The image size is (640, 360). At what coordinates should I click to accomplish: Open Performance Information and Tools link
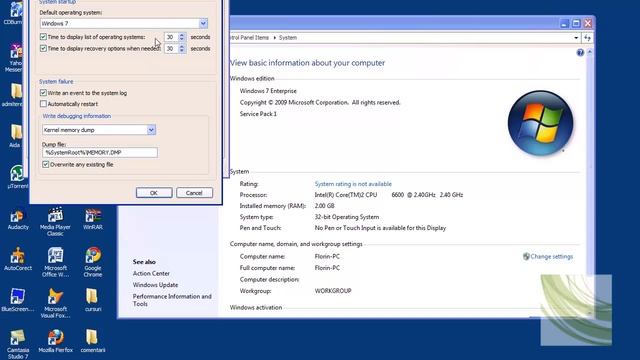click(172, 300)
